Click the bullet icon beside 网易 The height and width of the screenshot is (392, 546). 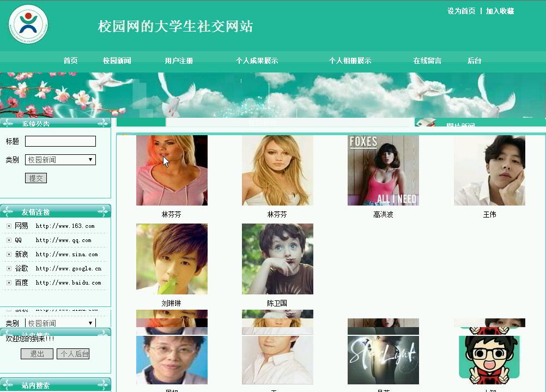coord(9,226)
